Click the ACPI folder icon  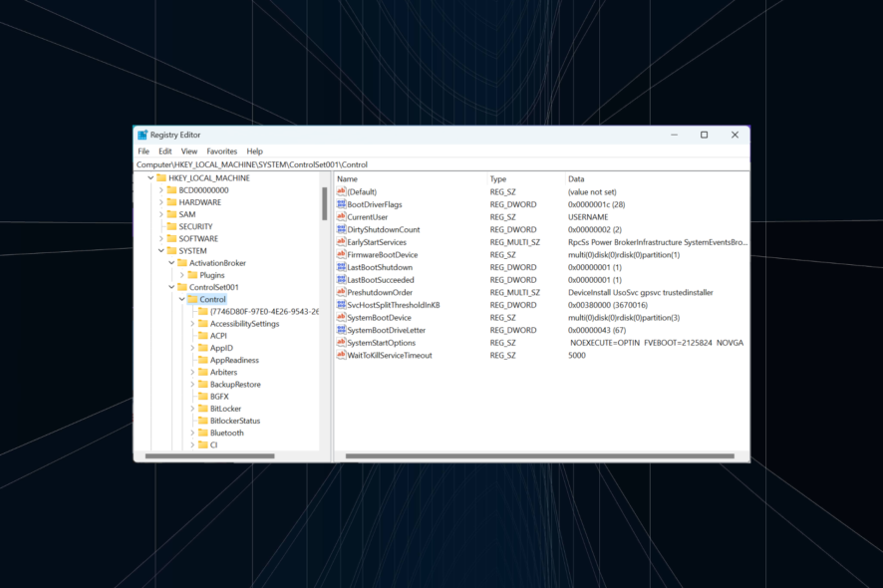pos(203,336)
